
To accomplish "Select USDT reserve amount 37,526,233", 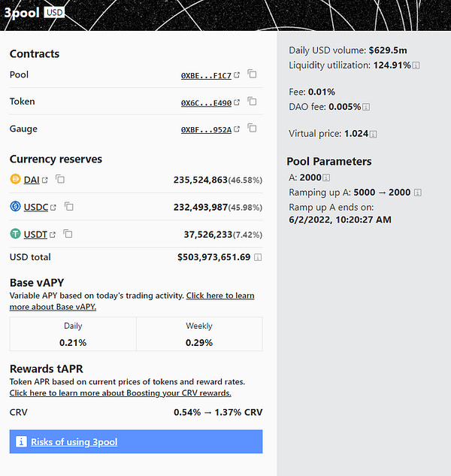I will (208, 235).
